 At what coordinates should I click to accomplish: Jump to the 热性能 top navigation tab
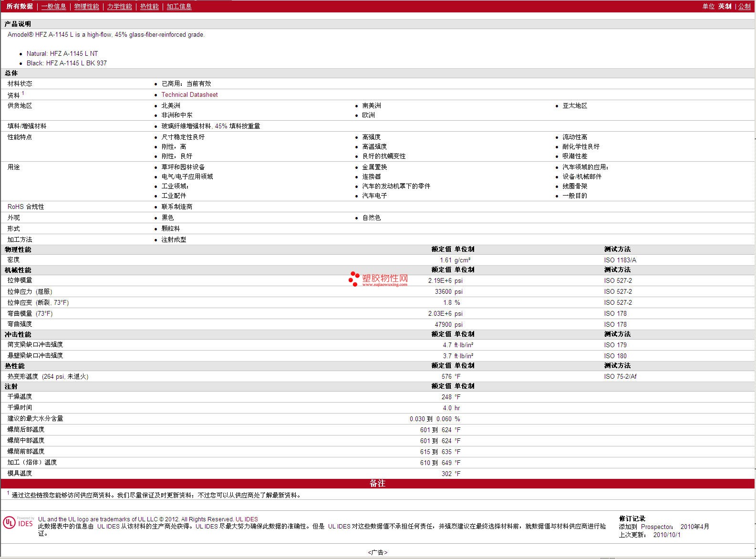pos(149,6)
